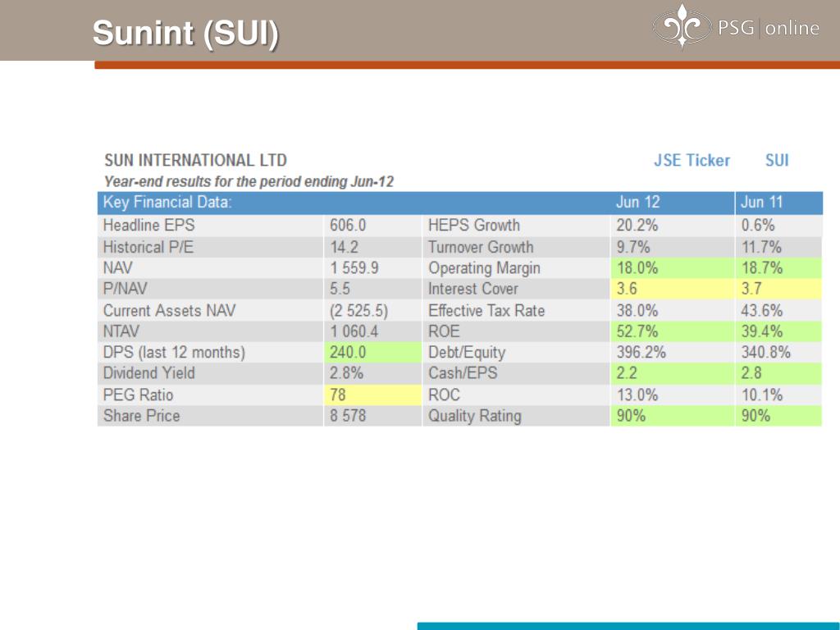Select the HEPS Growth Jun 12 value 20.2%
This screenshot has height=630, width=840.
637,226
